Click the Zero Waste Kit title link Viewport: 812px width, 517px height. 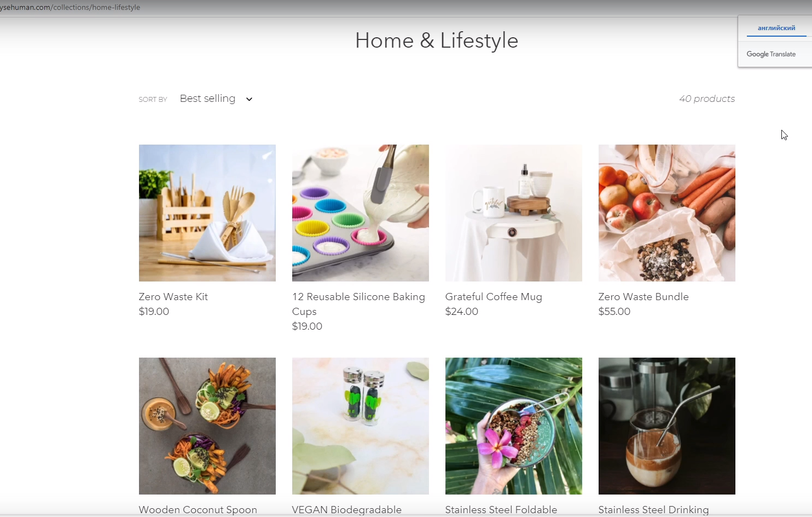173,297
